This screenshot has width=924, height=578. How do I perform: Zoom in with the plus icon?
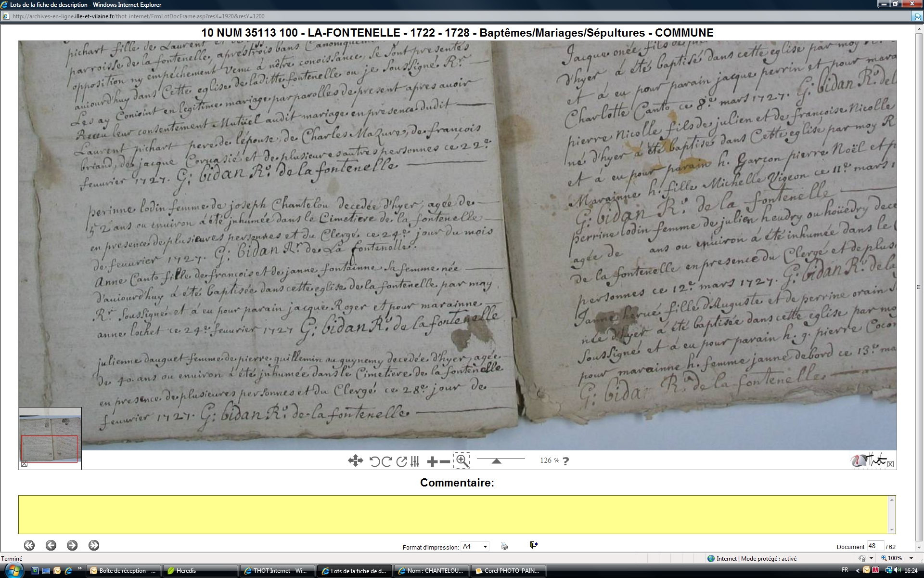[432, 461]
